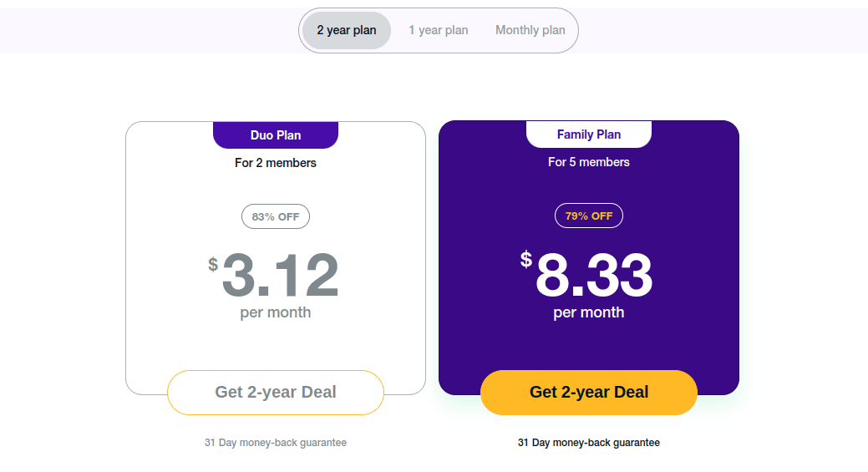Click Family Plan's yellow Get 2-year Deal button
The image size is (868, 472).
coord(589,393)
